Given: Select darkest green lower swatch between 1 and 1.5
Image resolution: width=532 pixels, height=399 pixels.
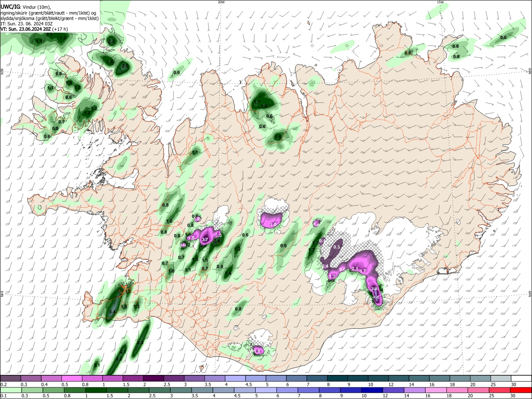Looking at the screenshot, I should pyautogui.click(x=96, y=390).
